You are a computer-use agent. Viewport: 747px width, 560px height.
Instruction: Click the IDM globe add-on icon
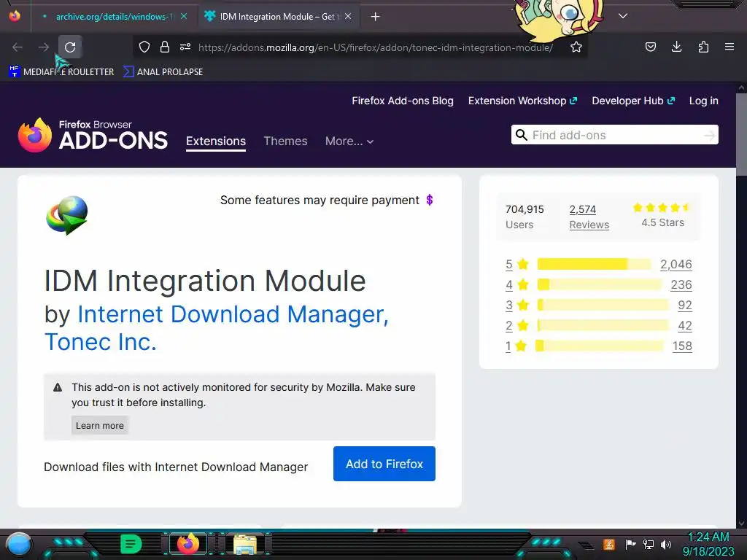tap(66, 215)
